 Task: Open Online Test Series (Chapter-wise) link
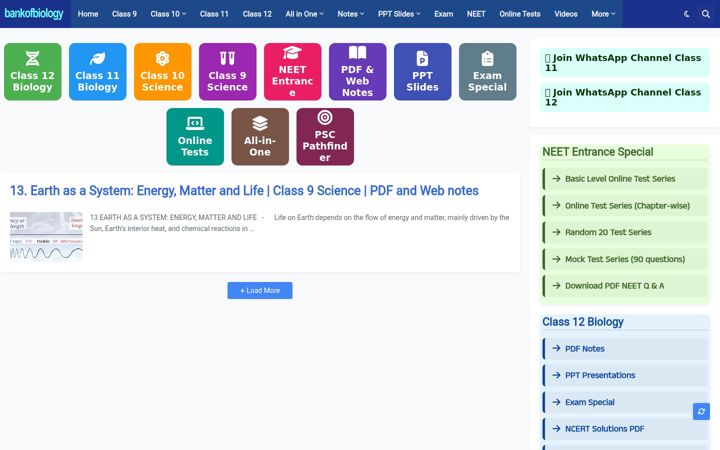point(624,205)
